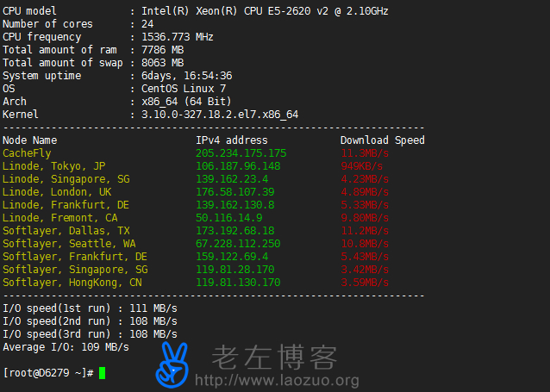Select the Softlayer Dallas speed 11.2MB/s

coord(365,231)
